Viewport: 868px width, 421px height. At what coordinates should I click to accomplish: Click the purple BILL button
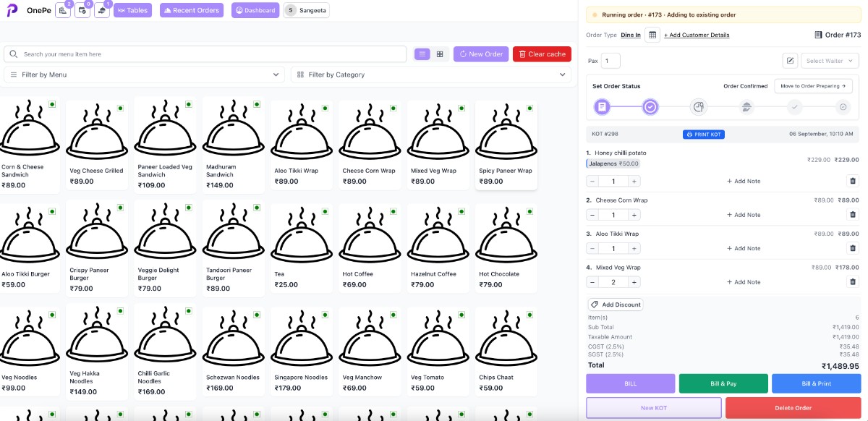coord(631,383)
